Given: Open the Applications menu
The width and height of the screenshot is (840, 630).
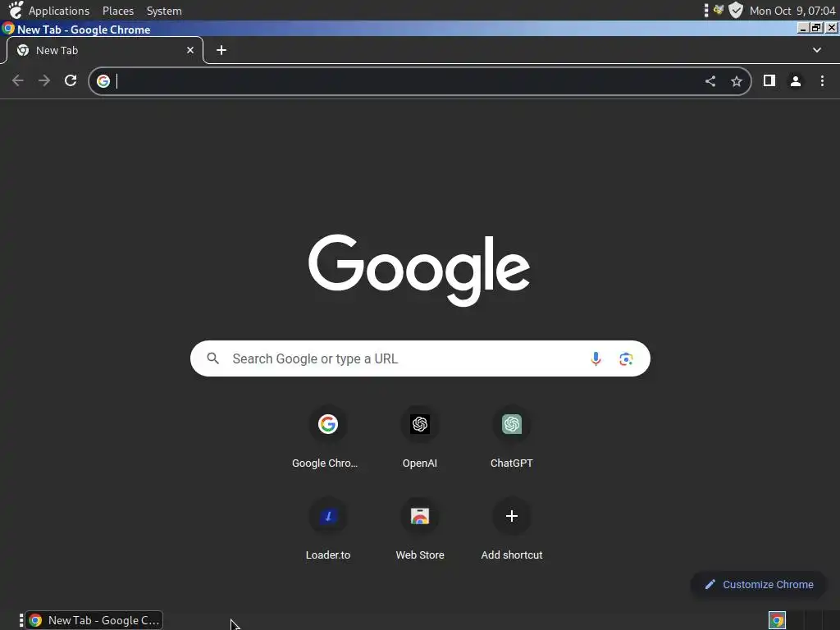Looking at the screenshot, I should (x=59, y=11).
